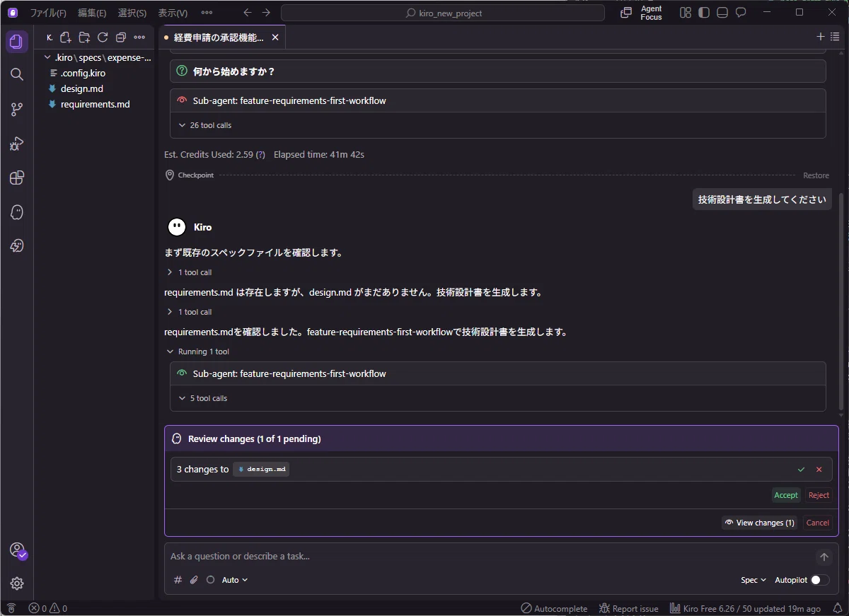
Task: Open the Kiro ghost panel in activity bar
Action: pyautogui.click(x=17, y=212)
